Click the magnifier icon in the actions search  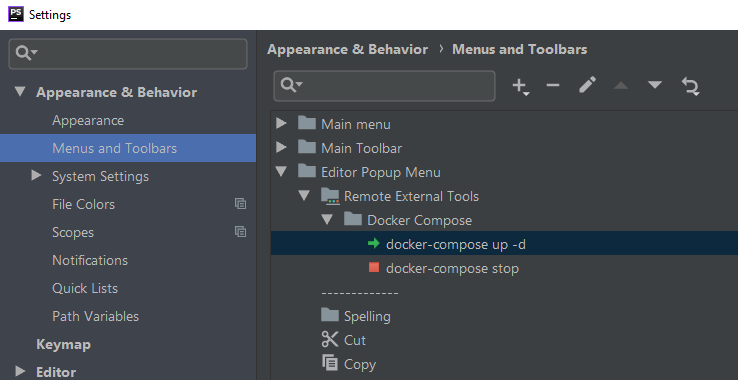point(291,85)
